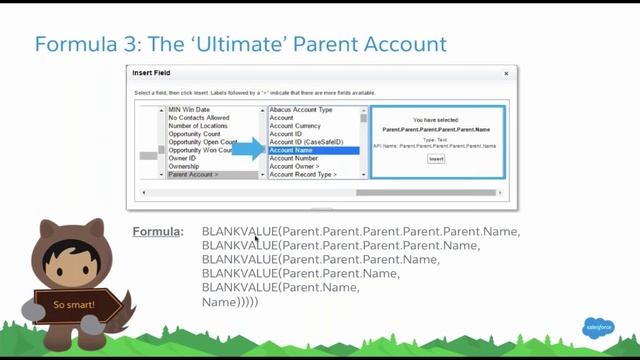This screenshot has height=360, width=640.
Task: Select Number of Locations field
Action: point(198,126)
